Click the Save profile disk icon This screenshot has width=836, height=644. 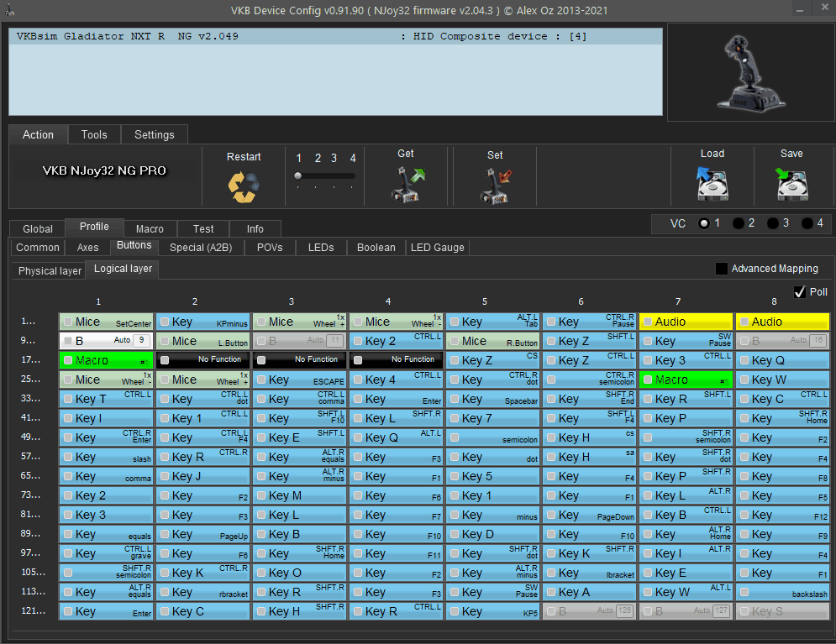tap(791, 183)
